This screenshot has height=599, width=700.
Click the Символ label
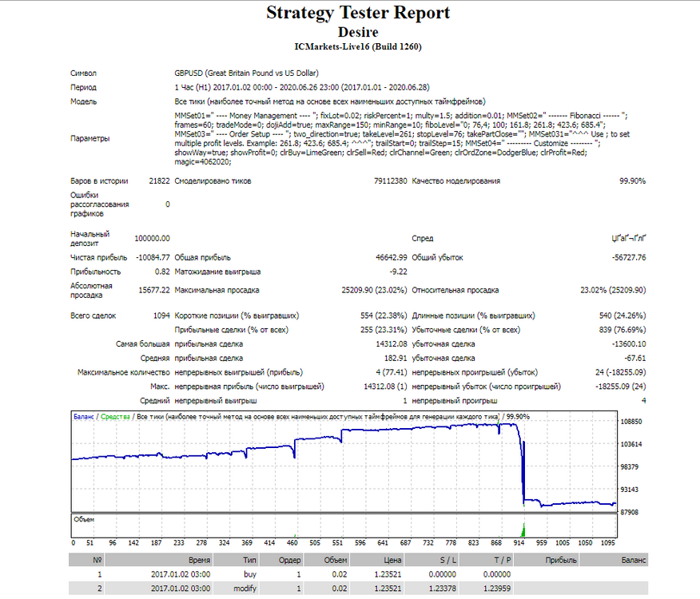click(x=83, y=73)
